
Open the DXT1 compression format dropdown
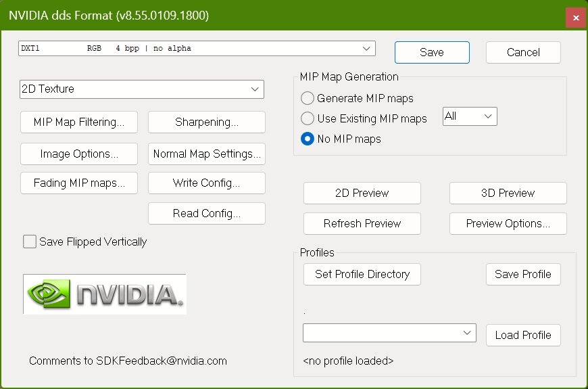tap(197, 49)
